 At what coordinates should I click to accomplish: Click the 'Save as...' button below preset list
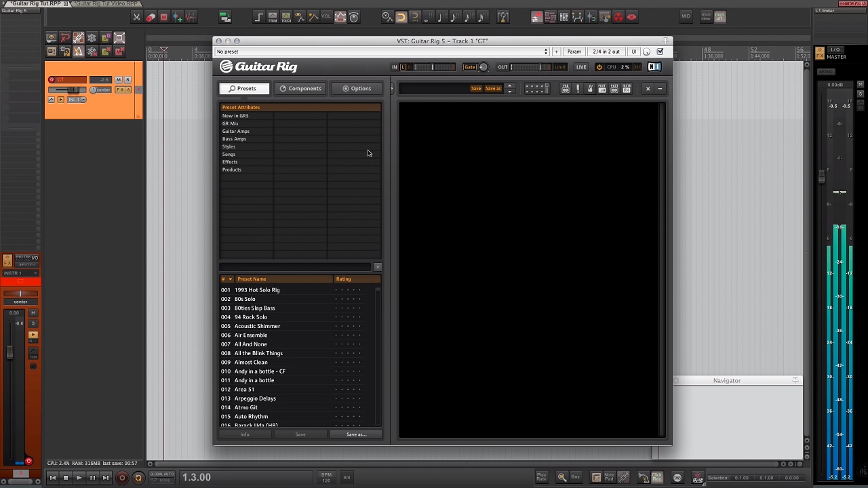click(356, 434)
